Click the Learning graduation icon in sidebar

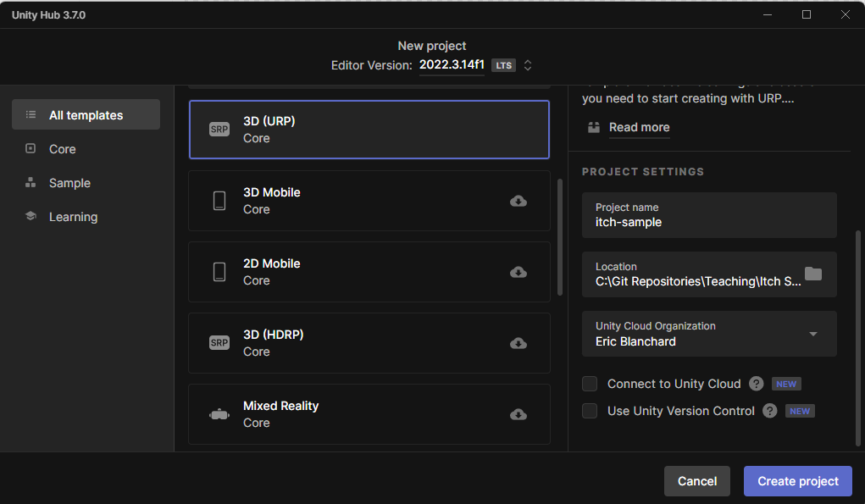(29, 216)
